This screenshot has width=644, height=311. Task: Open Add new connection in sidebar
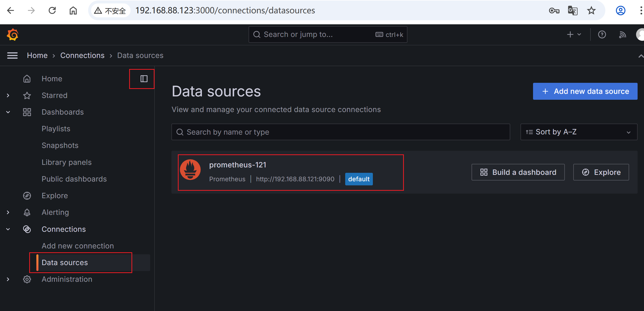coord(78,246)
